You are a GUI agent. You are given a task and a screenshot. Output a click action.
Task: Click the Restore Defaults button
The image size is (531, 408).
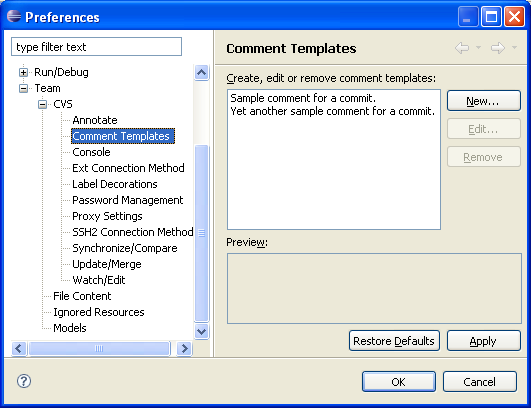pos(394,341)
